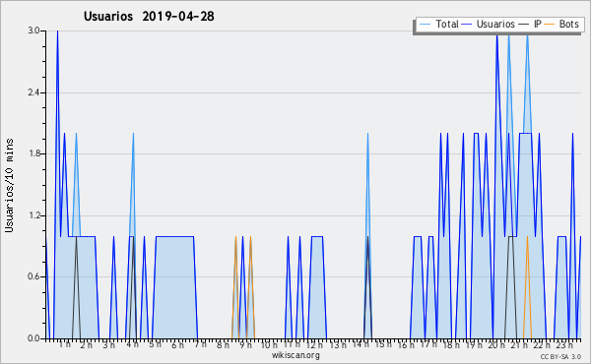Click the y-axis value 2.4
Viewport: 591px width, 364px height.
(x=34, y=92)
